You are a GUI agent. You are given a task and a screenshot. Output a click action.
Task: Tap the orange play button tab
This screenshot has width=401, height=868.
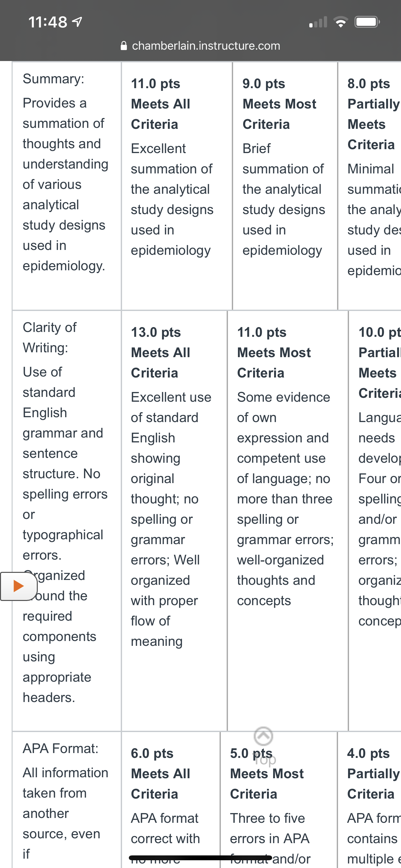18,586
